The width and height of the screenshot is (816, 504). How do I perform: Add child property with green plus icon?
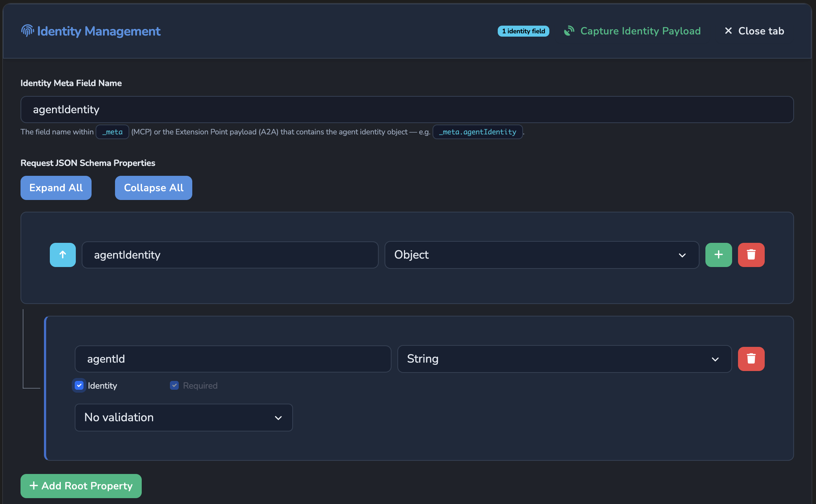[x=719, y=255]
